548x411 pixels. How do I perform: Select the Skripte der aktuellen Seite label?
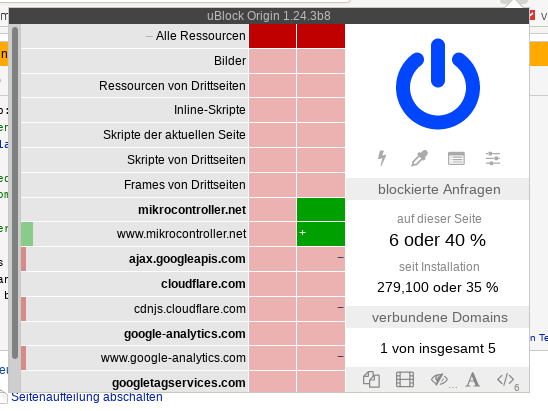tap(135, 135)
